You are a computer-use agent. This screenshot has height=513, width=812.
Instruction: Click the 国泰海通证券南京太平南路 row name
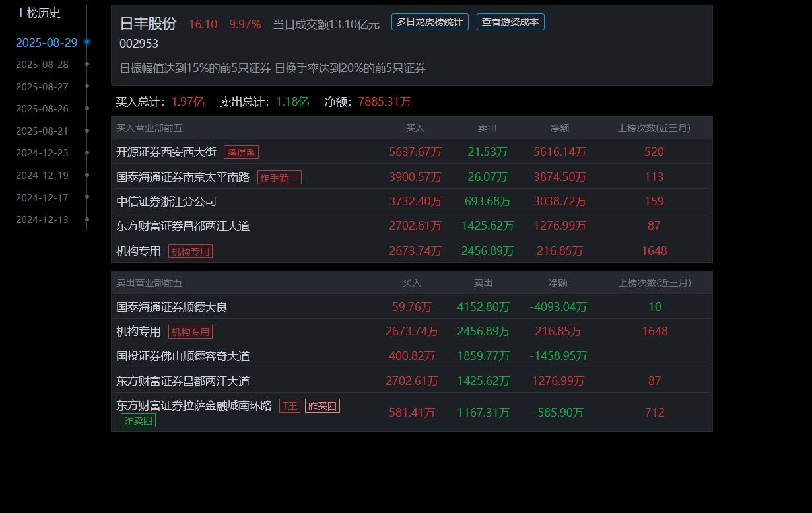pos(183,177)
